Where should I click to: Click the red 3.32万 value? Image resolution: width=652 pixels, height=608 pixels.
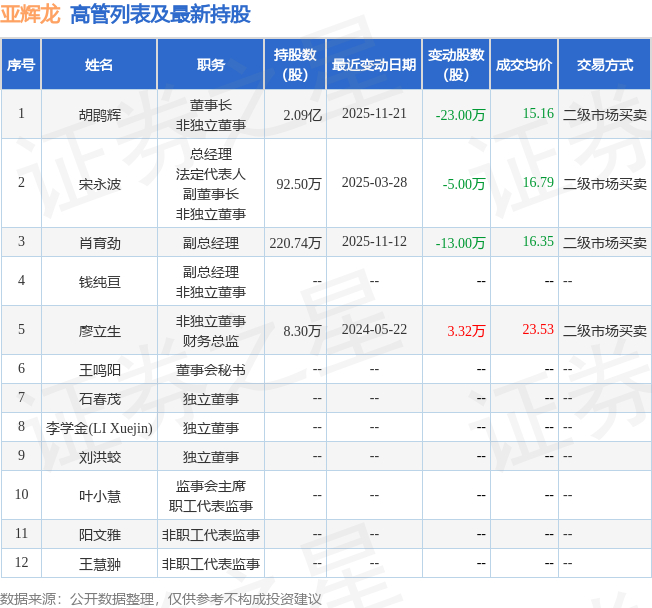466,331
